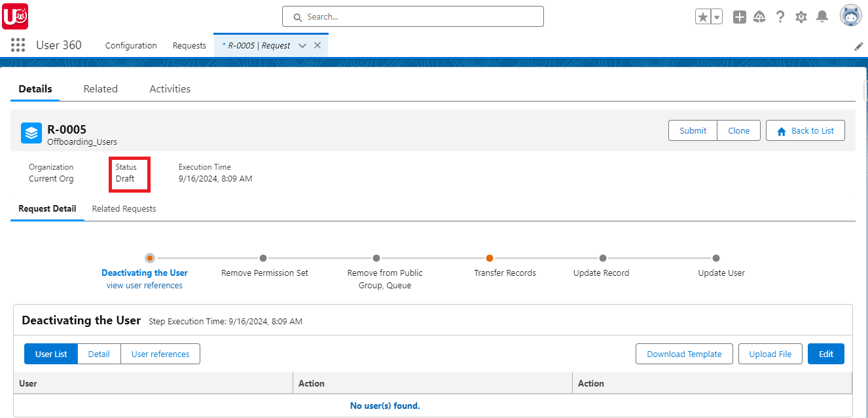This screenshot has width=868, height=418.
Task: Select the Transfer Records step marker
Action: pyautogui.click(x=490, y=258)
